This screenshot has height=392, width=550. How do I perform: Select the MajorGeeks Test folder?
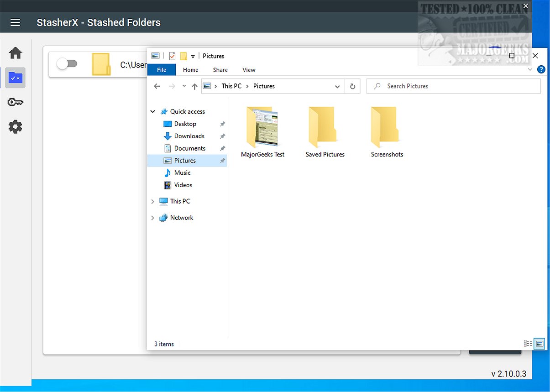(x=262, y=132)
